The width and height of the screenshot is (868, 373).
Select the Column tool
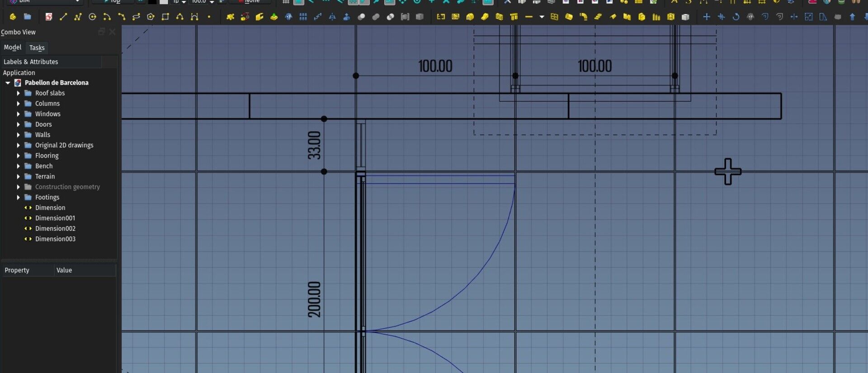coord(514,17)
